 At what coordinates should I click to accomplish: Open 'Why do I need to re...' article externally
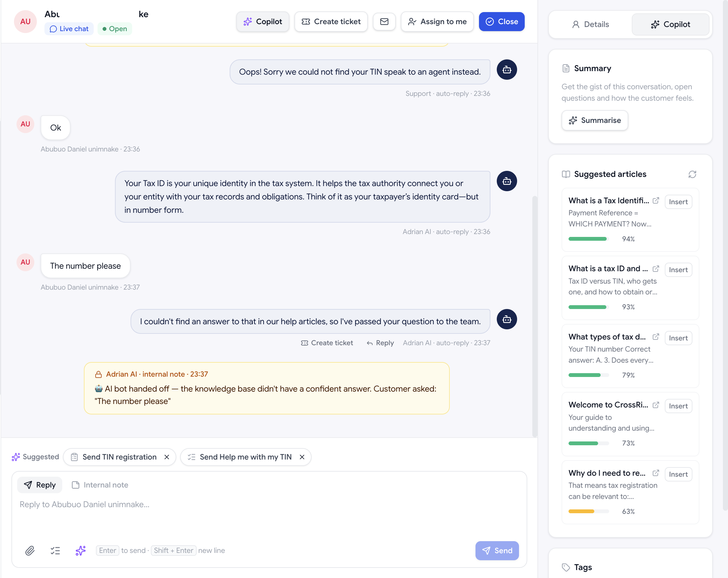click(x=656, y=473)
